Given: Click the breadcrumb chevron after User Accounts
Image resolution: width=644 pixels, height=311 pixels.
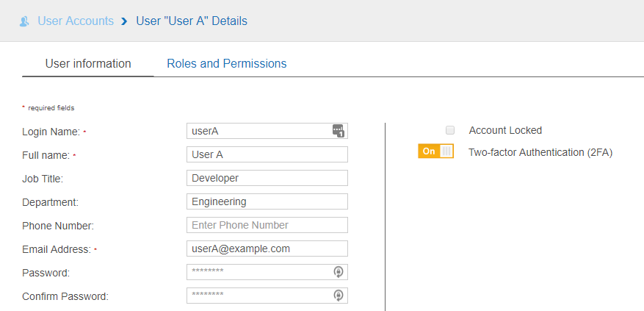Looking at the screenshot, I should (125, 21).
